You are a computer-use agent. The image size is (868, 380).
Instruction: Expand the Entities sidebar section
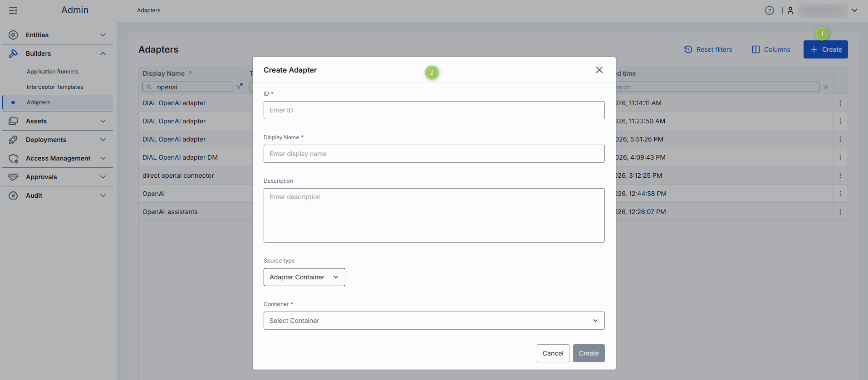pyautogui.click(x=58, y=35)
